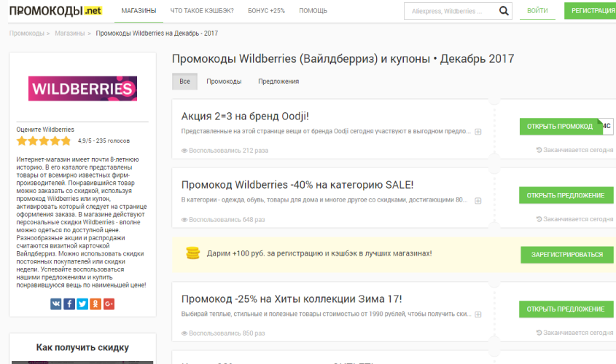Expand the Oodji 2=3 offer description

(x=478, y=132)
